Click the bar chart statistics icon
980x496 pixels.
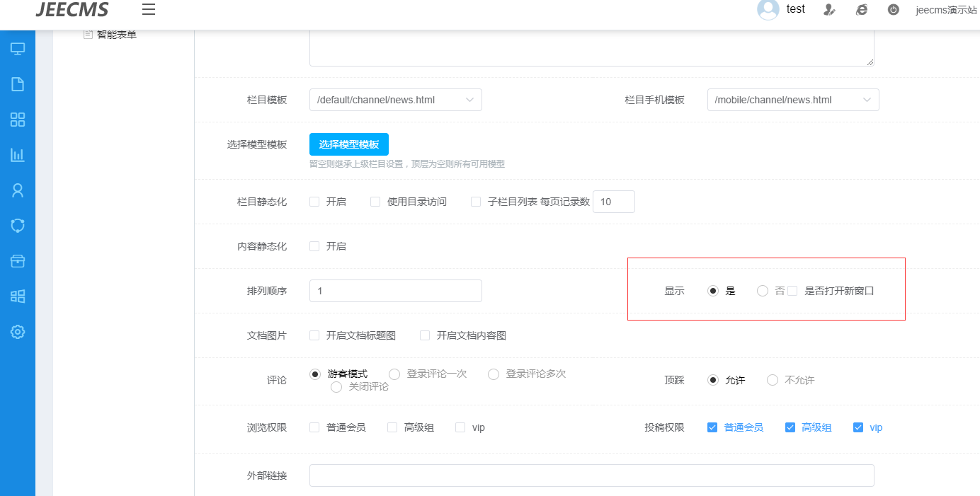coord(18,155)
